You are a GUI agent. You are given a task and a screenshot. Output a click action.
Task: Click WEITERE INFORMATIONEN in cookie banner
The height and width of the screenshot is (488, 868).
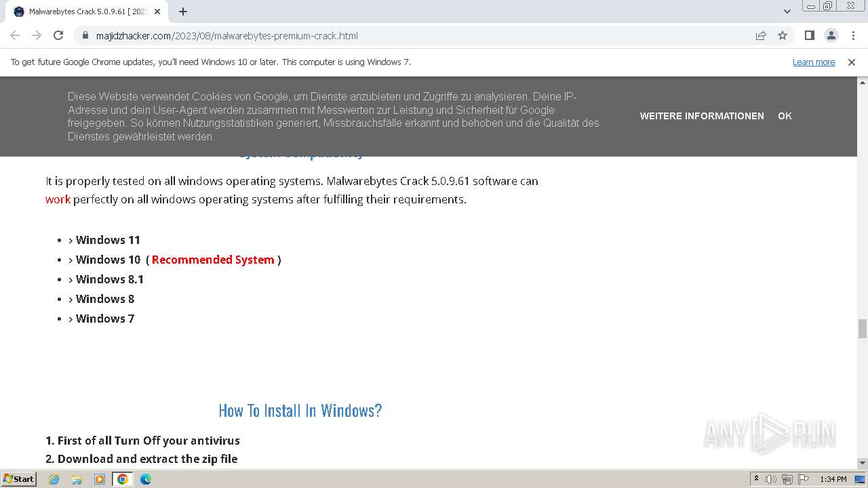(x=702, y=116)
